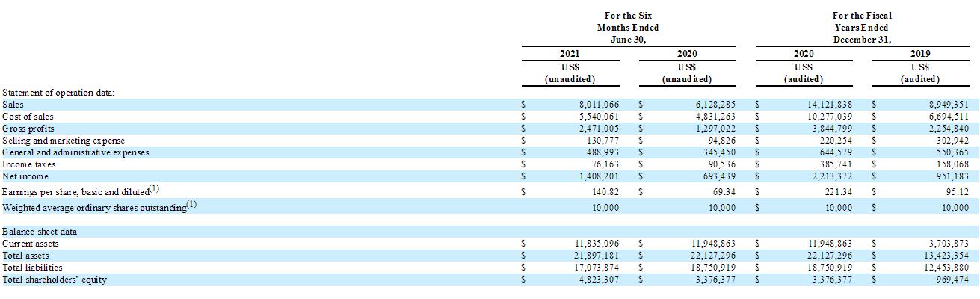
Task: Click the 2019 column header
Action: pos(920,54)
